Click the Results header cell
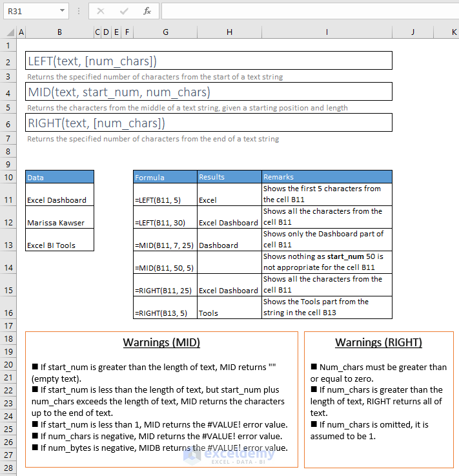This screenshot has height=476, width=459. click(229, 177)
